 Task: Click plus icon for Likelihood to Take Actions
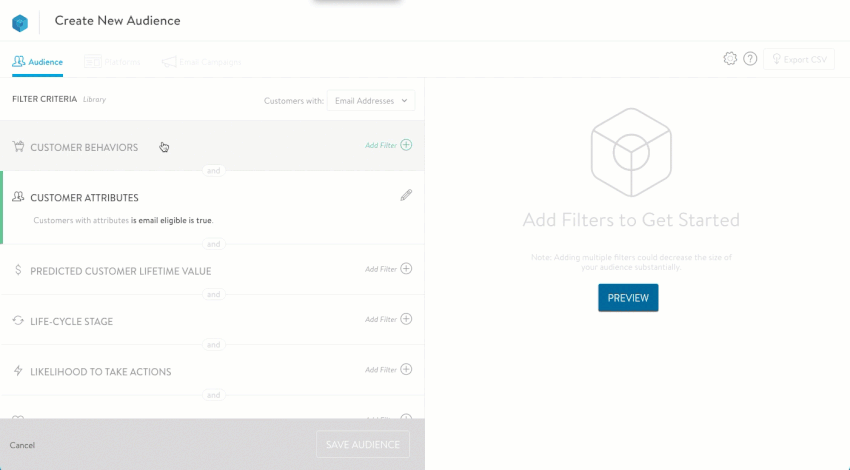[406, 370]
